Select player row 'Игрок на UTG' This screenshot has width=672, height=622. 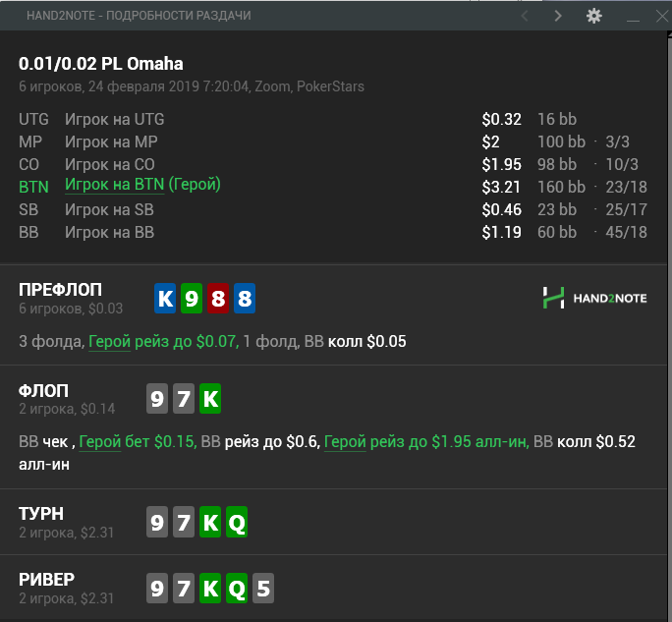point(333,119)
